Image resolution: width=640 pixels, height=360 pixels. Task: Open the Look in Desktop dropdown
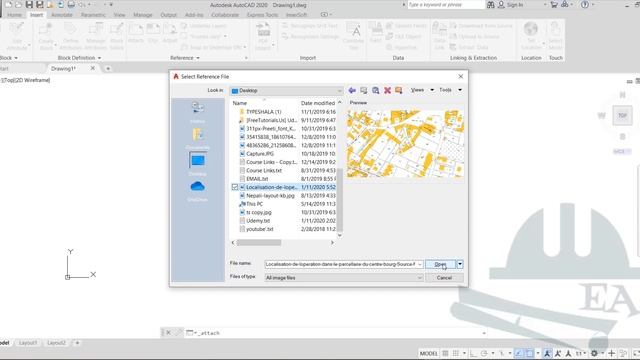pyautogui.click(x=287, y=91)
